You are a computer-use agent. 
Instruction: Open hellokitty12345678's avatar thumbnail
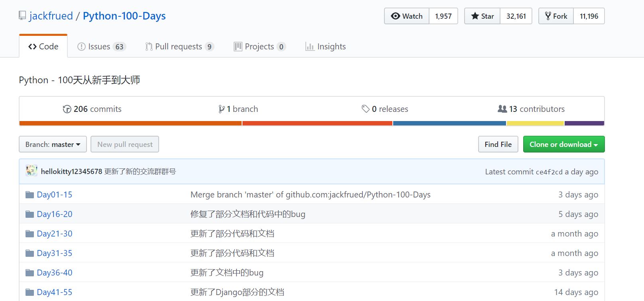click(32, 171)
